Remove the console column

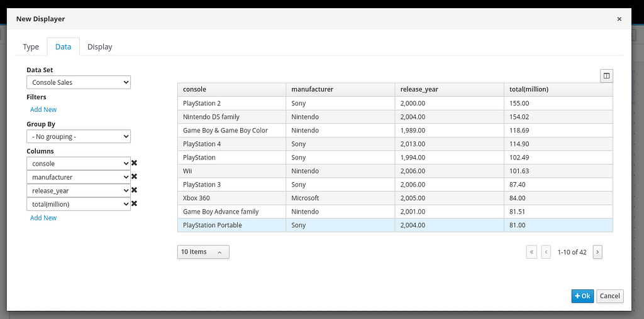(x=134, y=163)
